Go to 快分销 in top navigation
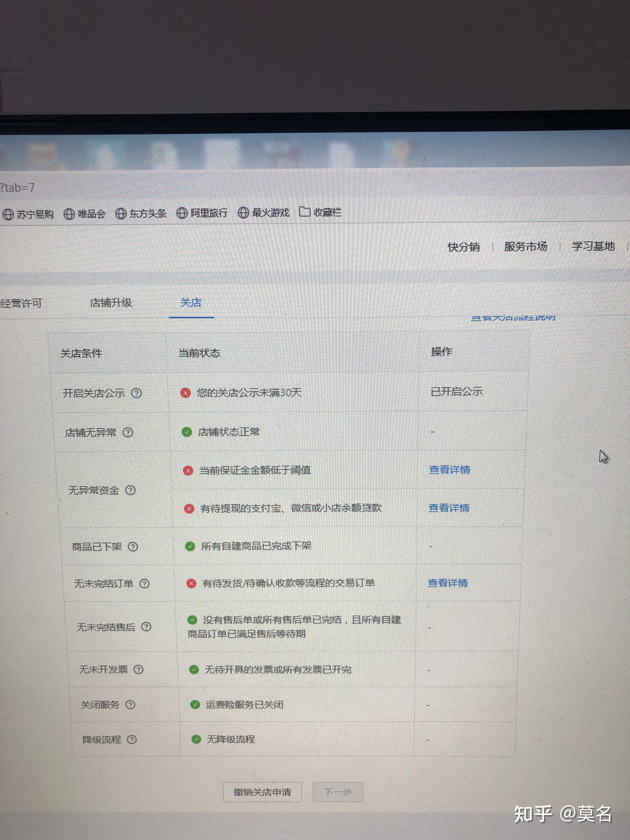630x840 pixels. click(x=464, y=247)
